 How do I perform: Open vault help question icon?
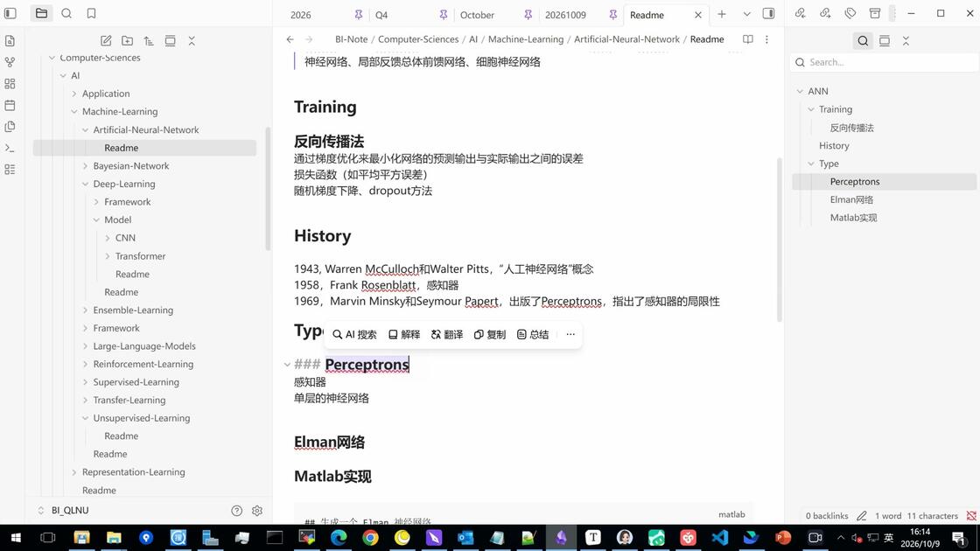click(237, 511)
